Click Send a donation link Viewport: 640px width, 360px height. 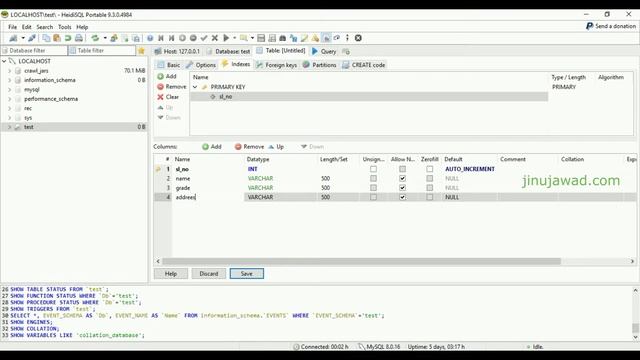pyautogui.click(x=615, y=26)
